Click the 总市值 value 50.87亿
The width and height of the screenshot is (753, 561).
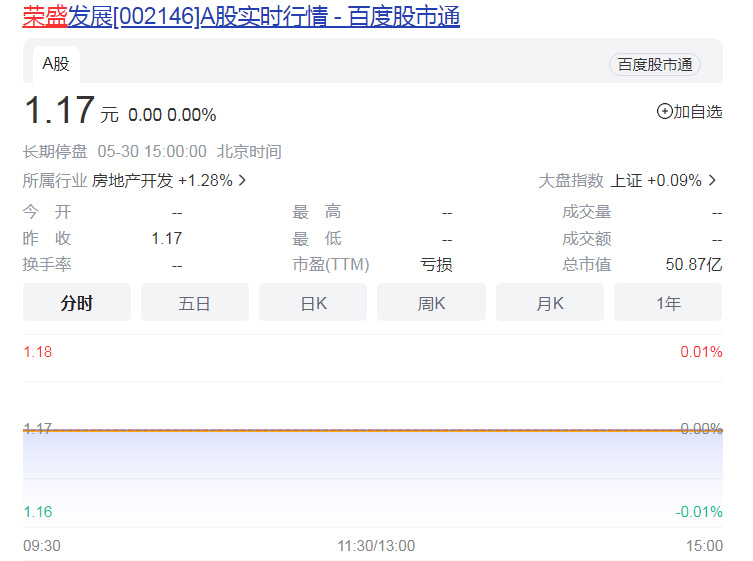[694, 265]
